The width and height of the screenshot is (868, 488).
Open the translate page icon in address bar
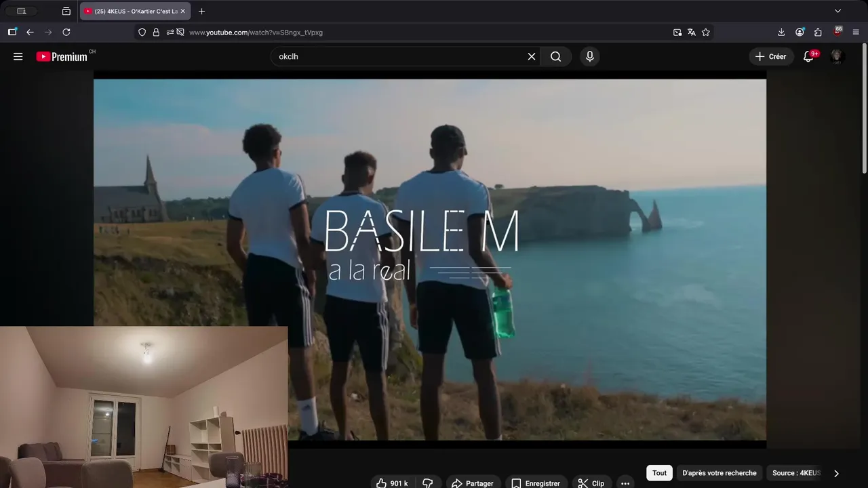click(x=692, y=32)
